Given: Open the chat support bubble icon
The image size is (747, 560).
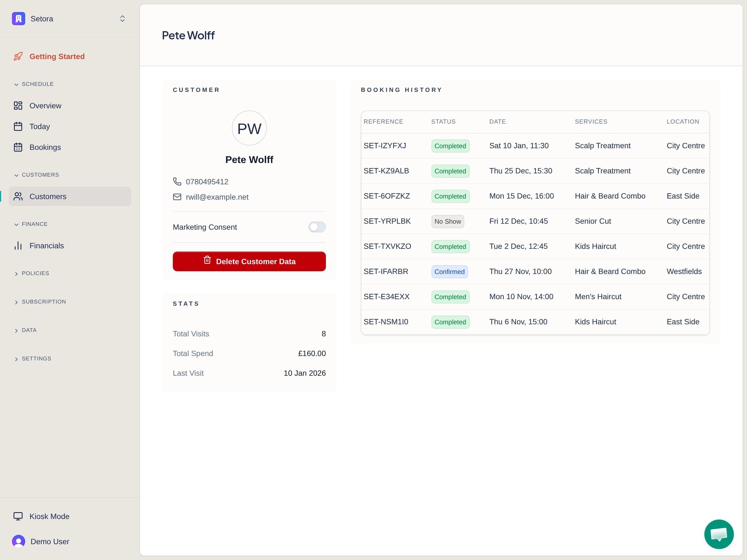Looking at the screenshot, I should click(x=719, y=534).
